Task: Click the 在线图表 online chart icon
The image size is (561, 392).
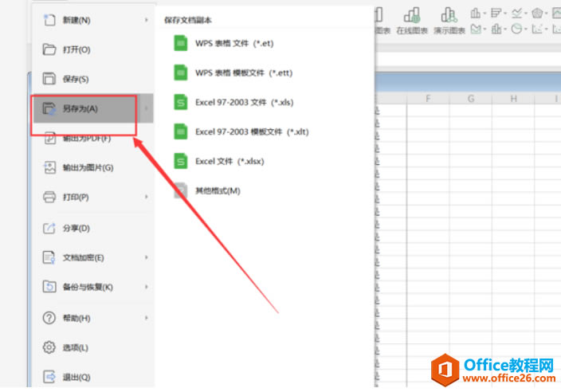Action: [x=412, y=15]
